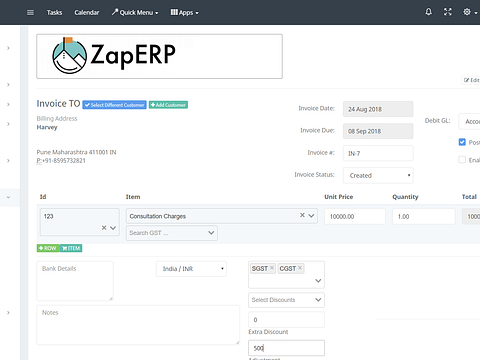Open the Debit GL account dropdown
480x360 pixels.
click(469, 121)
